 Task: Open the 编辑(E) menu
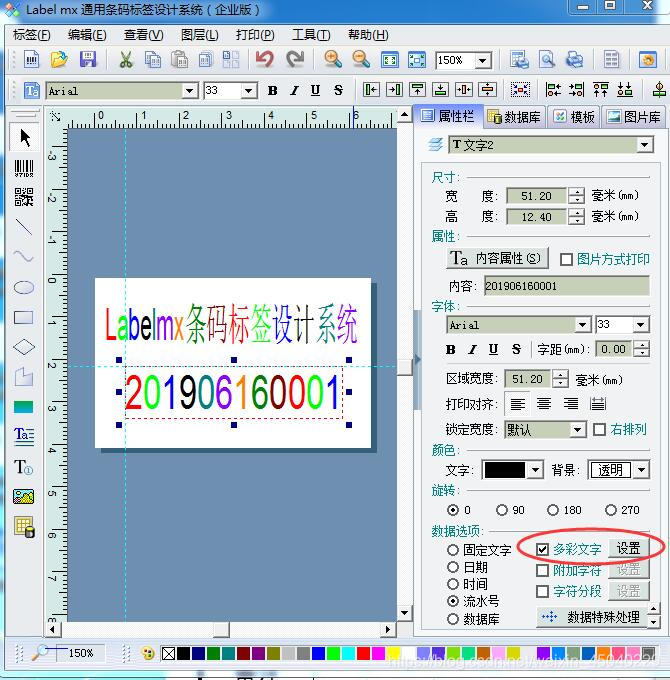click(87, 35)
